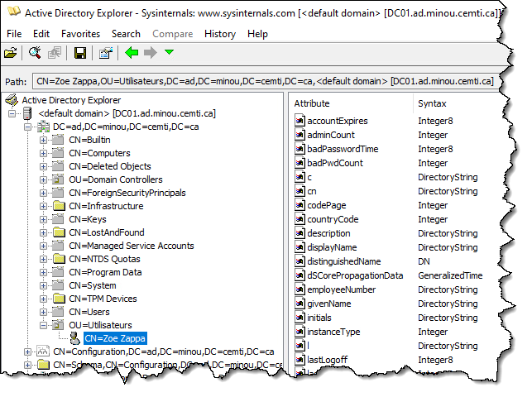
Task: Select the CN=Zoe Zappa tree entry
Action: tap(115, 338)
